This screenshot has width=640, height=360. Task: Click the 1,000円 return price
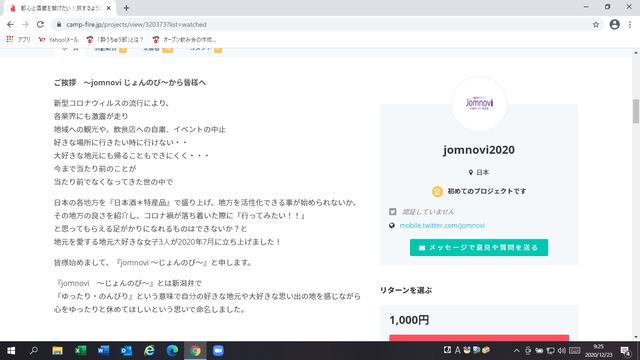pos(409,320)
